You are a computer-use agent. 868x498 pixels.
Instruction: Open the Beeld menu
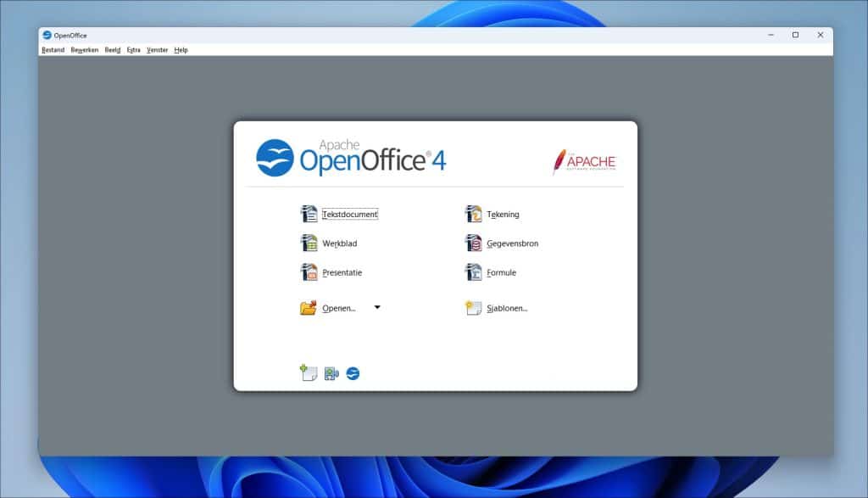[113, 50]
